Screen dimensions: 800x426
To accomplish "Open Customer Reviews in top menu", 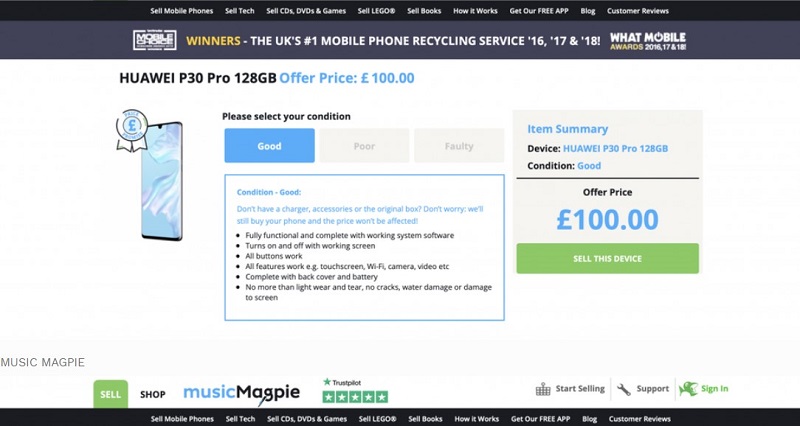I will 638,11.
